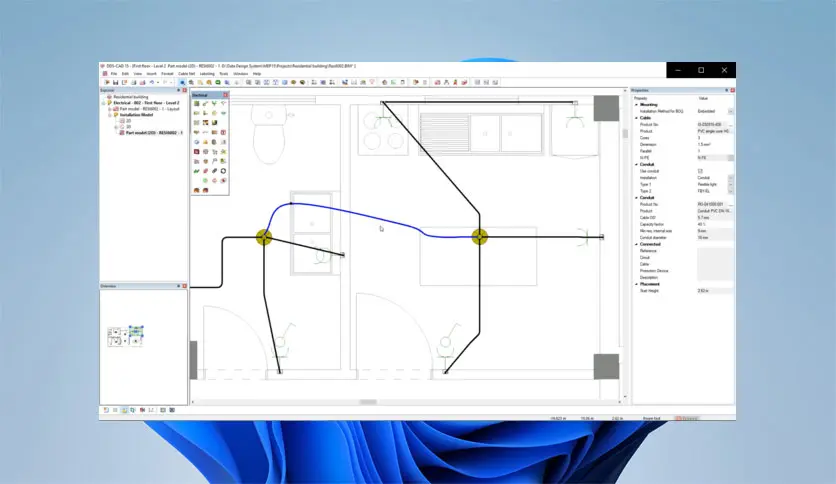Select the highlighted pointer tool in the toolbar
The image size is (836, 484).
[182, 83]
